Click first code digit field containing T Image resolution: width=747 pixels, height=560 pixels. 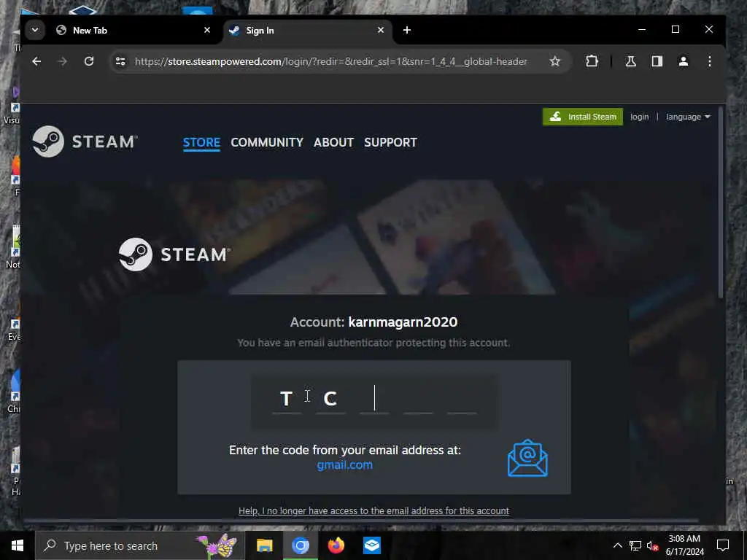(x=287, y=399)
